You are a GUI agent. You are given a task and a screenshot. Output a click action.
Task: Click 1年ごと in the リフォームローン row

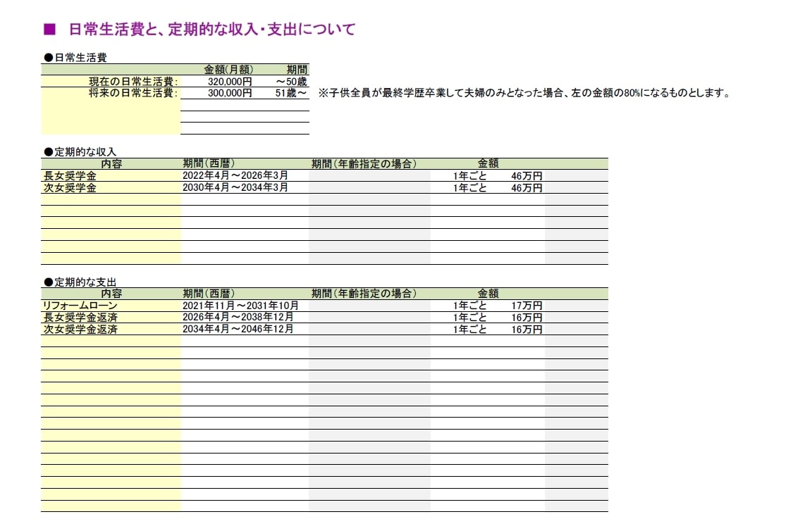point(469,306)
